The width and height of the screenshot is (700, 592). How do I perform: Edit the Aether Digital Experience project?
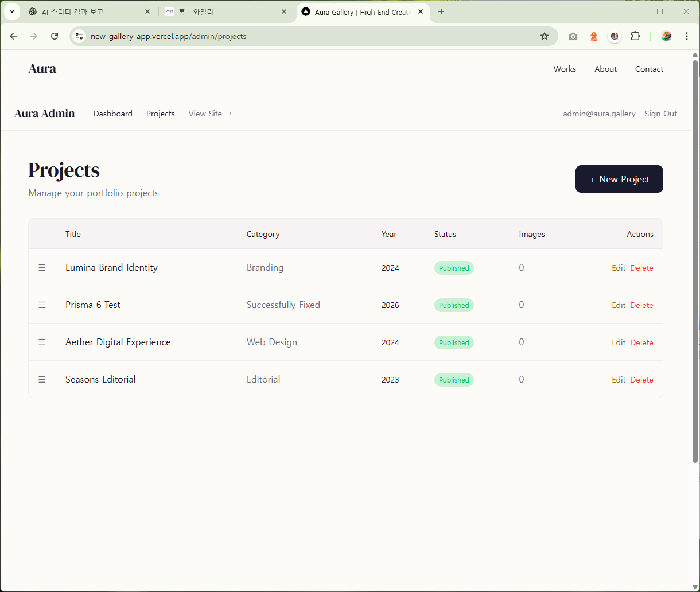[x=618, y=342]
